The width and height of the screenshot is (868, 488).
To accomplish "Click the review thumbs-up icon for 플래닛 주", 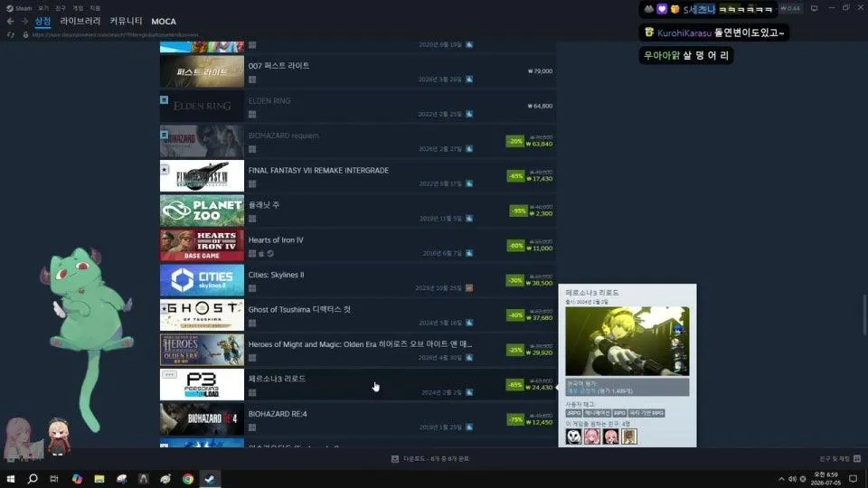I will point(469,219).
